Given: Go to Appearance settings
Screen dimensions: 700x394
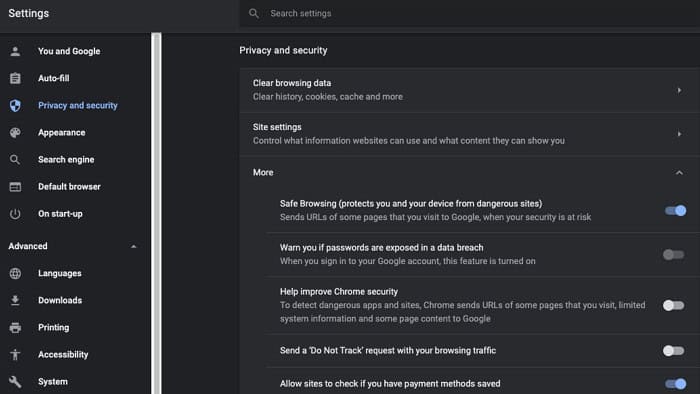Looking at the screenshot, I should [62, 133].
